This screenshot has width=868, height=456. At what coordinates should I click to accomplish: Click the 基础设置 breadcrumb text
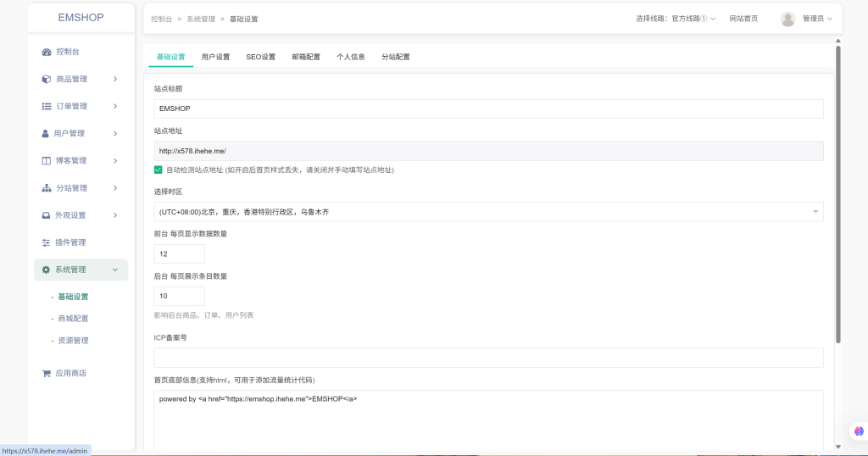[x=243, y=19]
